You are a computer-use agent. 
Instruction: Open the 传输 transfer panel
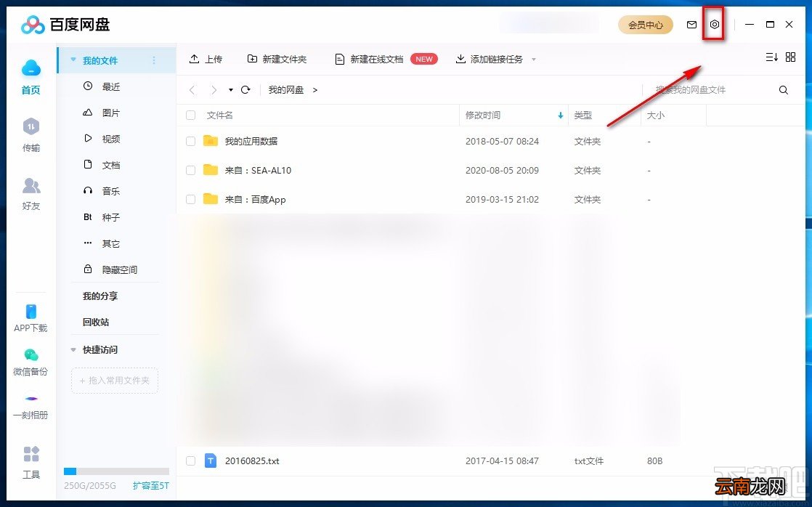click(31, 134)
